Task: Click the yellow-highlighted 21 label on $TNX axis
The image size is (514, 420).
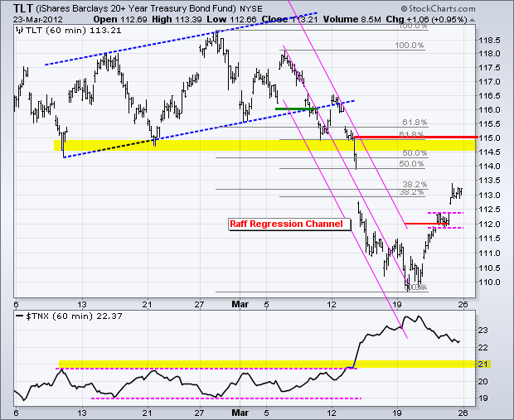Action: [x=483, y=364]
